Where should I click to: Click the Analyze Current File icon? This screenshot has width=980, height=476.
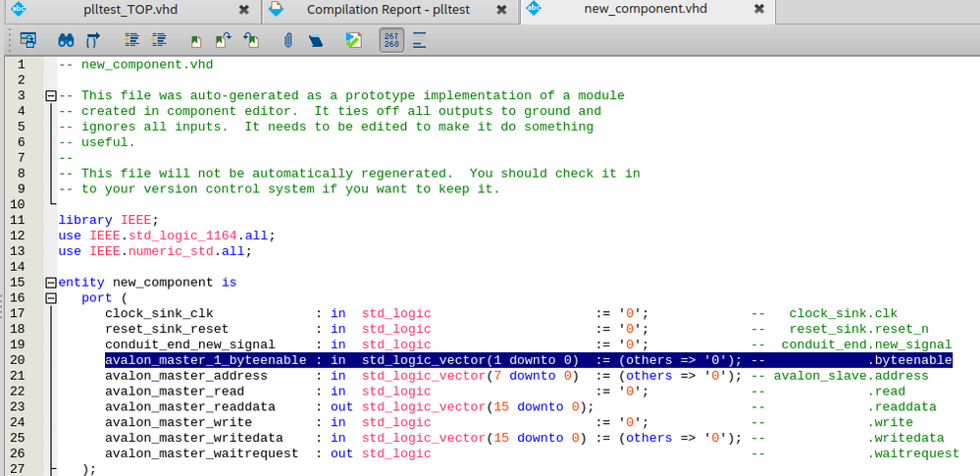pyautogui.click(x=353, y=40)
